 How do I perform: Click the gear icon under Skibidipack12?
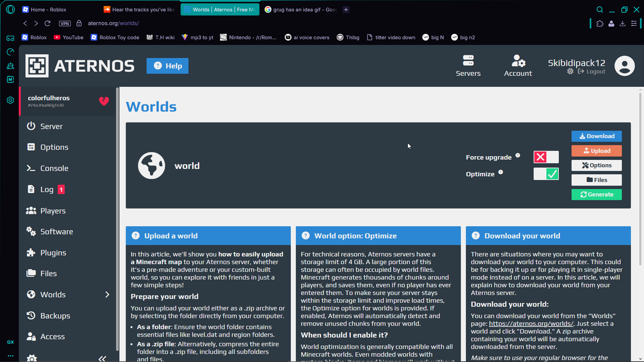point(570,71)
